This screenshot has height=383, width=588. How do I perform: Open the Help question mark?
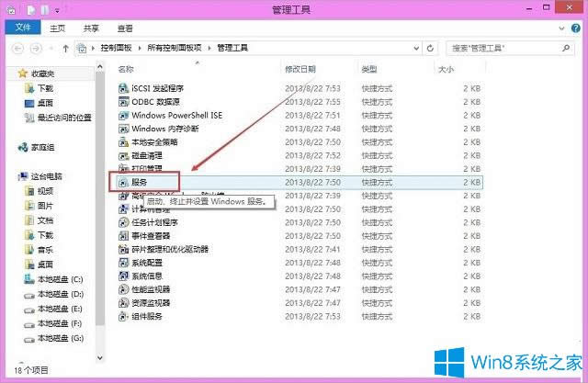(576, 28)
